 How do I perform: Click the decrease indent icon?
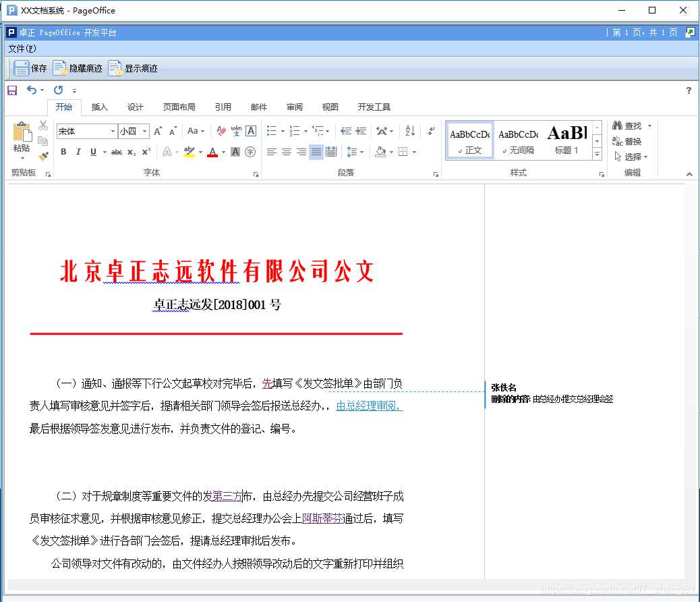click(x=345, y=131)
